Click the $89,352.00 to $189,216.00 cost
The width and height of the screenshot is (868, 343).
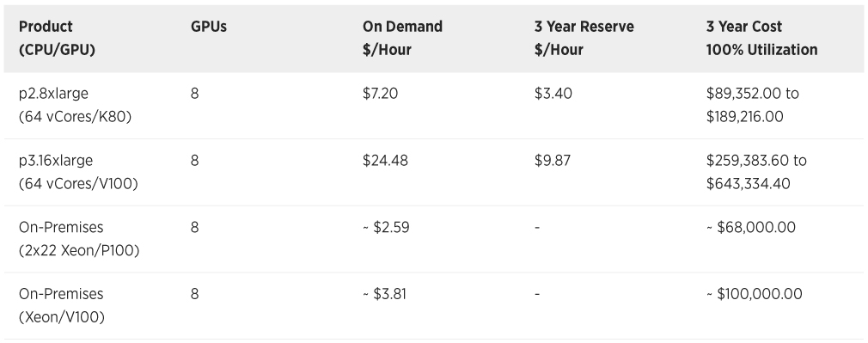point(752,105)
